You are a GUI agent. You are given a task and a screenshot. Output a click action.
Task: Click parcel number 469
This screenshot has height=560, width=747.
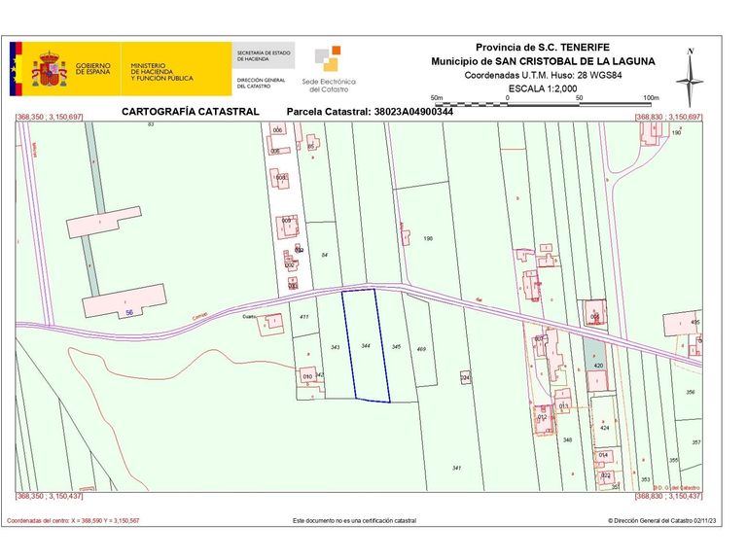[x=421, y=349]
